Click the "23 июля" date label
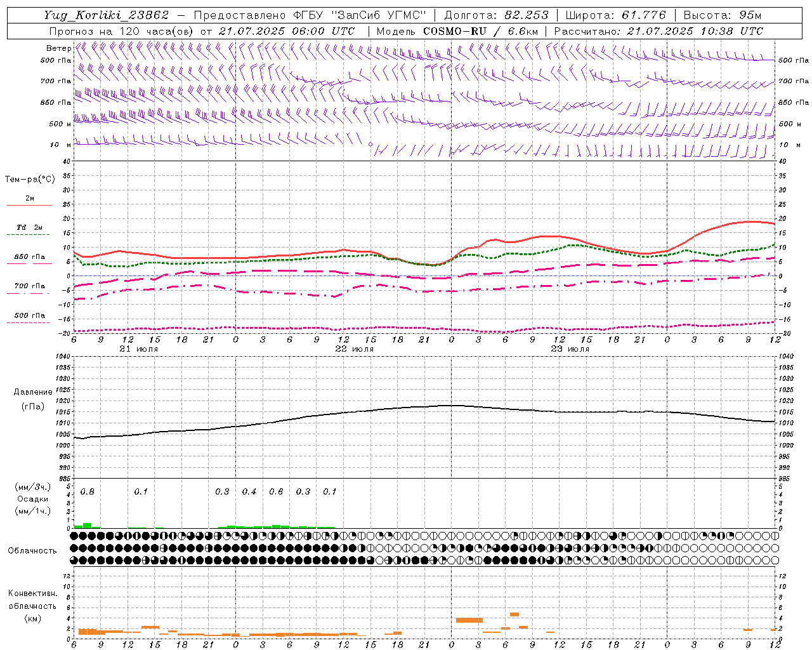The width and height of the screenshot is (812, 650). pyautogui.click(x=570, y=349)
